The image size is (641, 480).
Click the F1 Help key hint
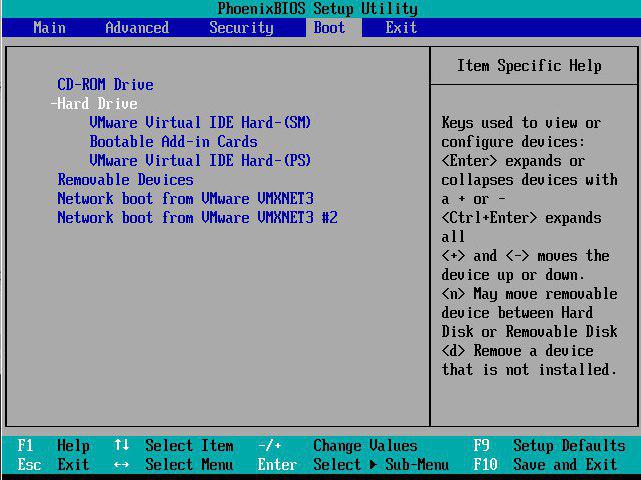click(x=53, y=446)
